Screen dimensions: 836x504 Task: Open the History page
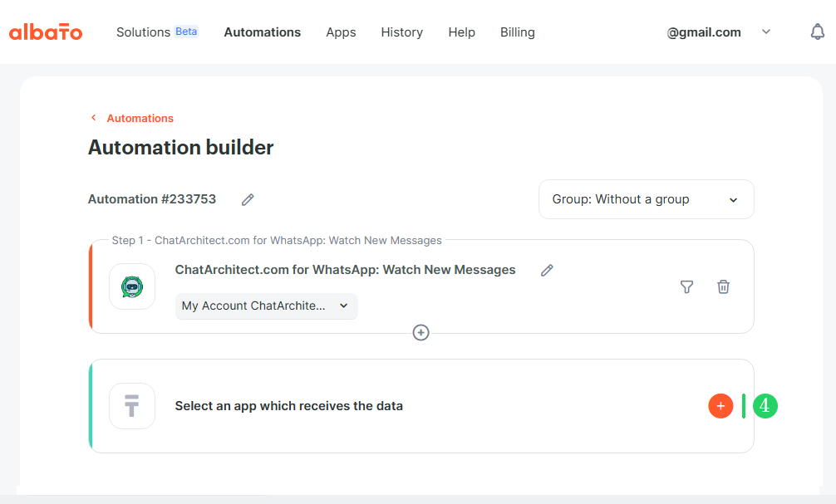click(402, 32)
